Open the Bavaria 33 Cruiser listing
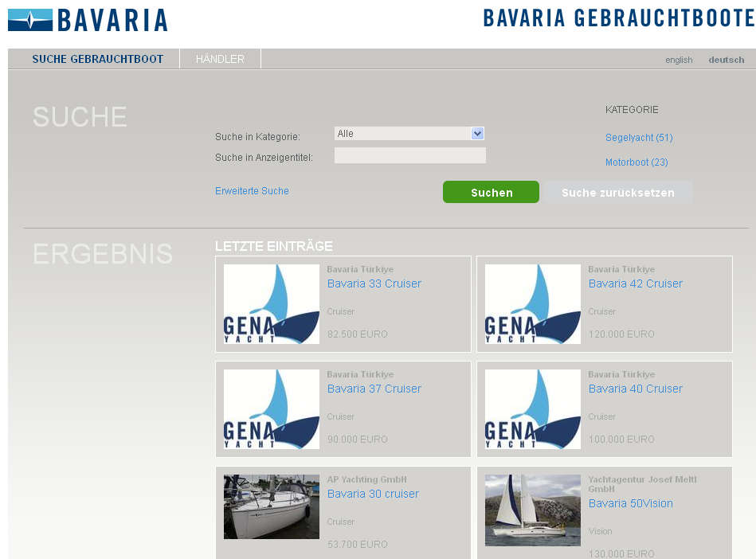The width and height of the screenshot is (756, 559). click(374, 283)
